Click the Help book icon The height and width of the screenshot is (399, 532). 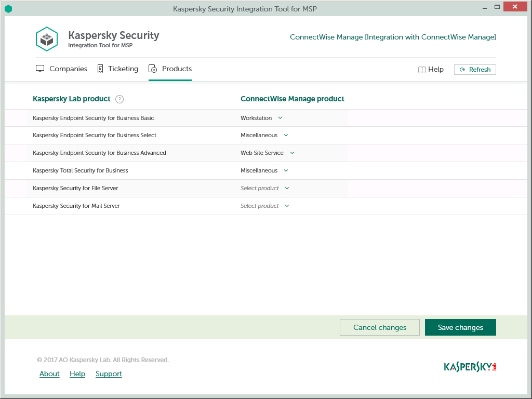click(x=422, y=70)
